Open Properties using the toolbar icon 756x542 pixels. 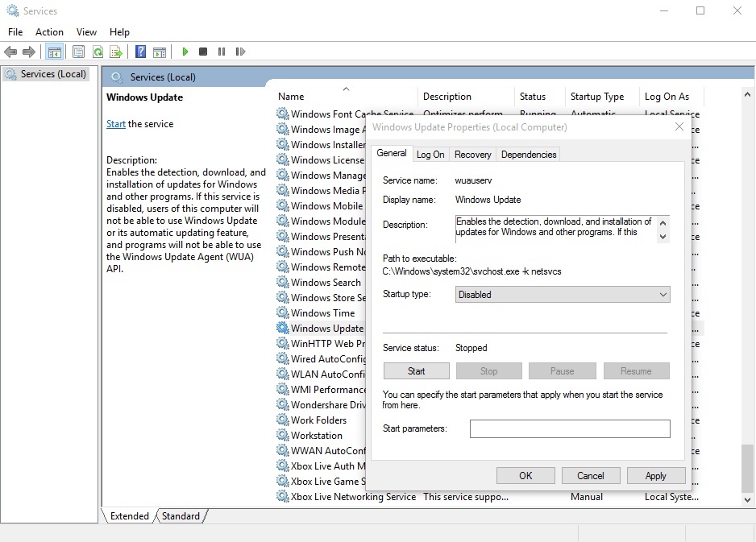point(78,51)
